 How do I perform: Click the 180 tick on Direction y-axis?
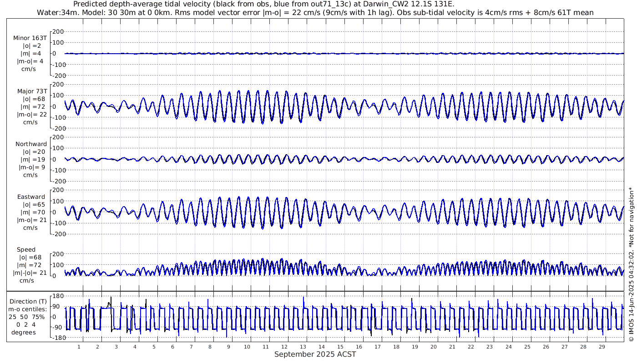[x=56, y=296]
